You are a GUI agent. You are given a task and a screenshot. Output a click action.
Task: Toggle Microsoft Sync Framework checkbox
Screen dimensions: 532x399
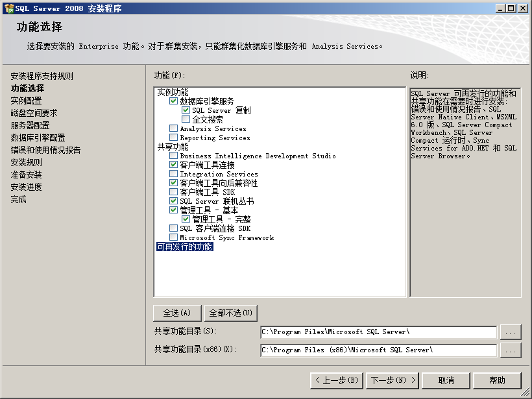pyautogui.click(x=173, y=237)
